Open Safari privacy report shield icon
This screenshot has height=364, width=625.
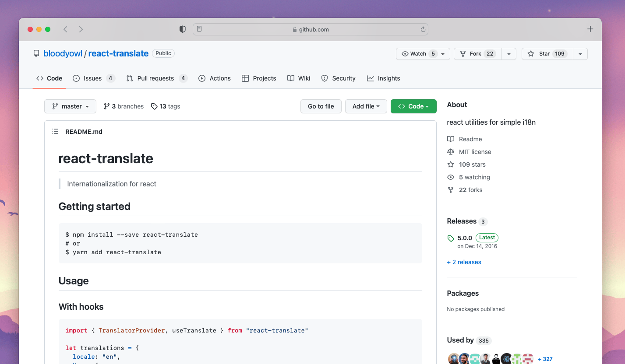click(183, 29)
